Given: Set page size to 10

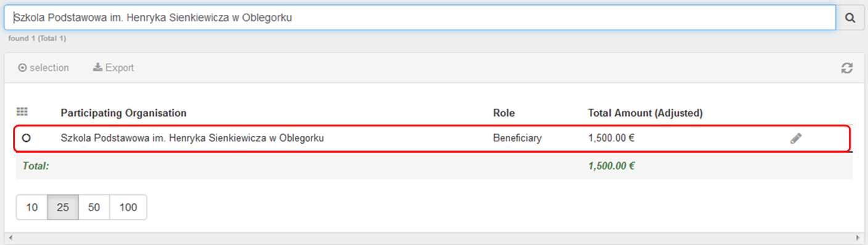Looking at the screenshot, I should pyautogui.click(x=32, y=207).
